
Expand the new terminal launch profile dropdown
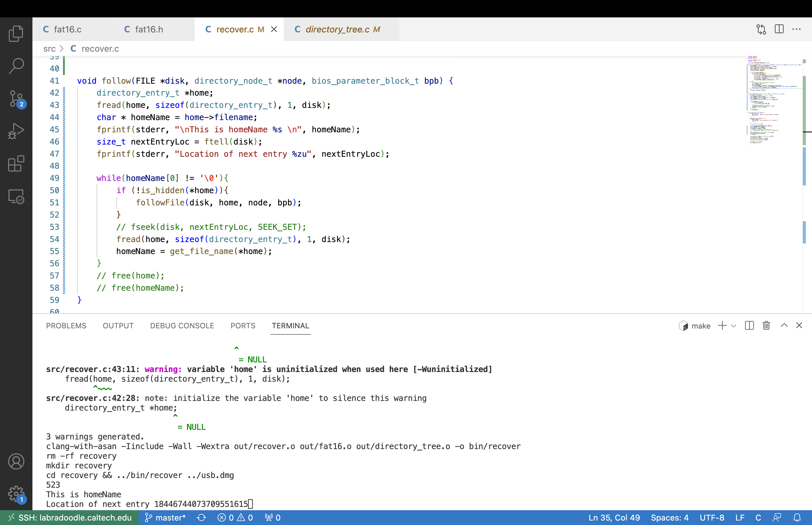(x=734, y=326)
